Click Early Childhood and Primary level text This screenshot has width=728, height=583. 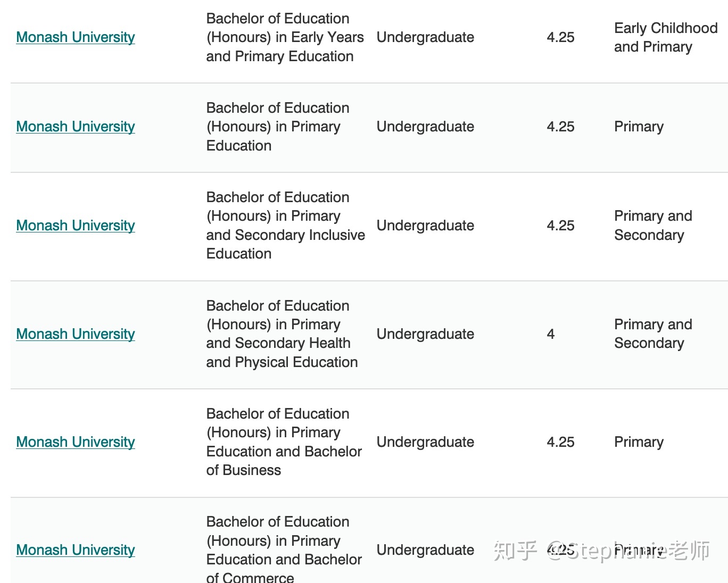click(666, 37)
